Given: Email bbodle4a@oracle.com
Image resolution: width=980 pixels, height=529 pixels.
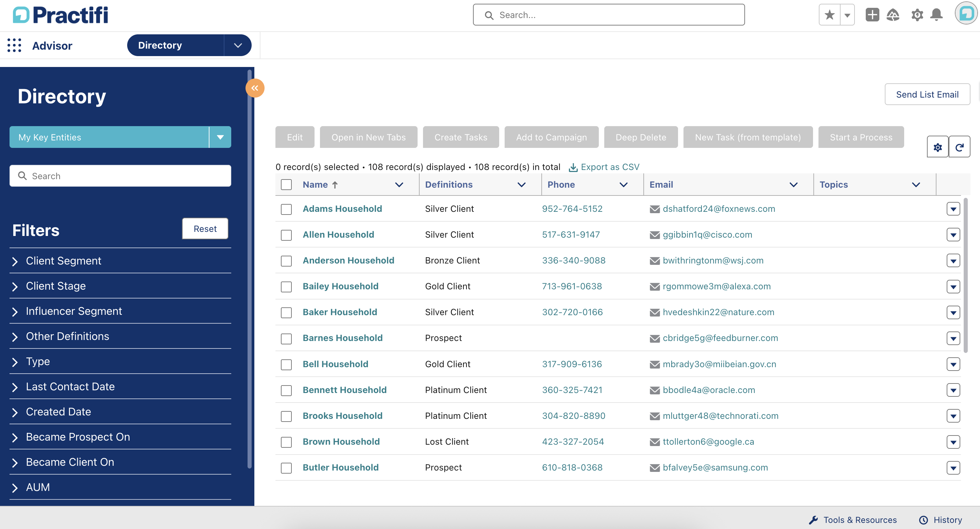Looking at the screenshot, I should [709, 390].
